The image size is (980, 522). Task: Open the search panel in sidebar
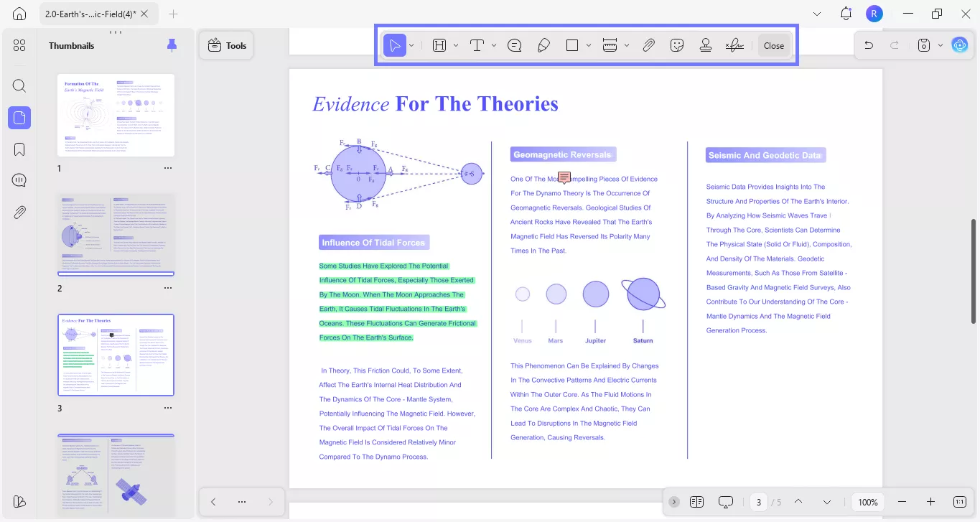coord(19,86)
